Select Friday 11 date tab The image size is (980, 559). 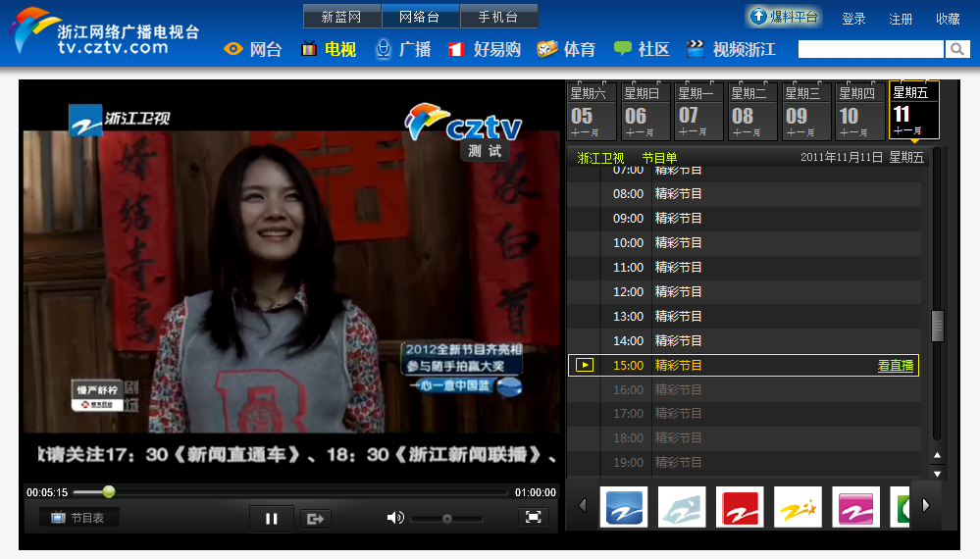(913, 111)
